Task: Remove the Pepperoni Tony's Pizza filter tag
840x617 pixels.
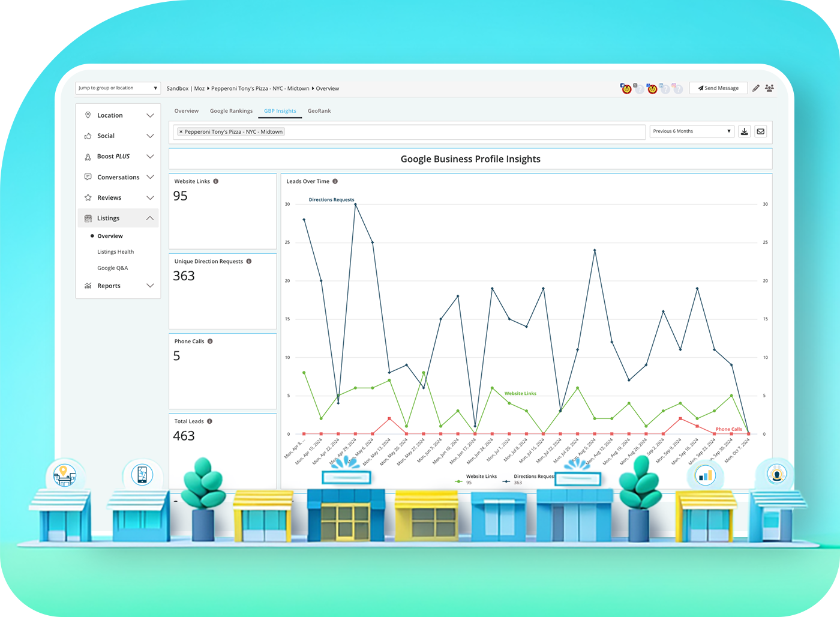Action: [181, 132]
